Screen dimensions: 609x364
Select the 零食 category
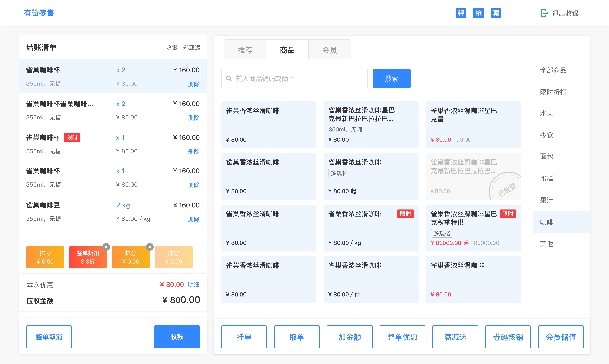click(x=547, y=135)
